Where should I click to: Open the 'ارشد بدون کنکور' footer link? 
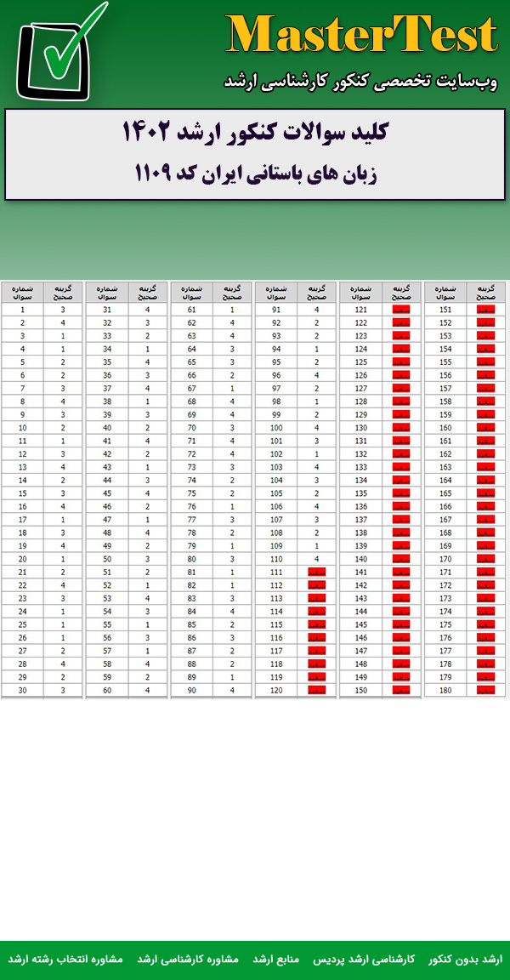(465, 959)
